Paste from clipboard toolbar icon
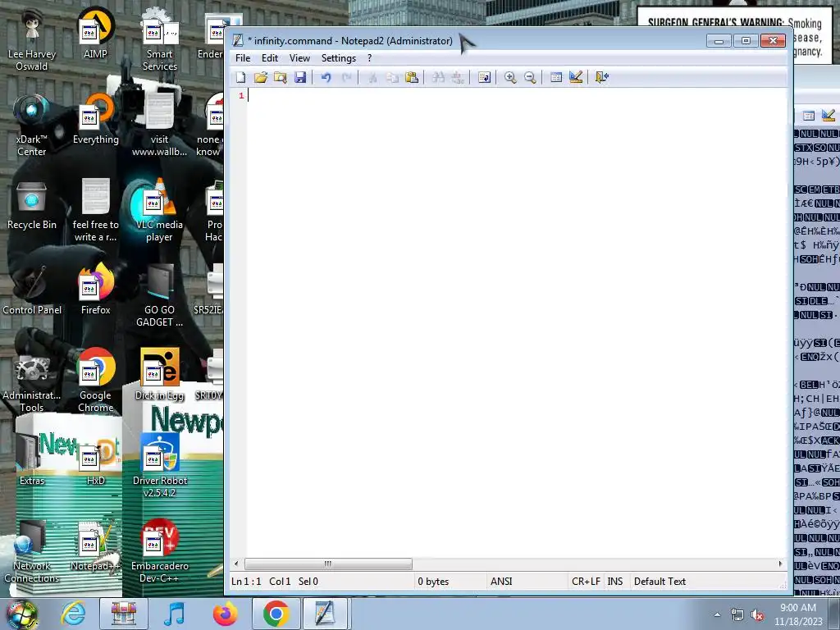840x630 pixels. point(412,77)
